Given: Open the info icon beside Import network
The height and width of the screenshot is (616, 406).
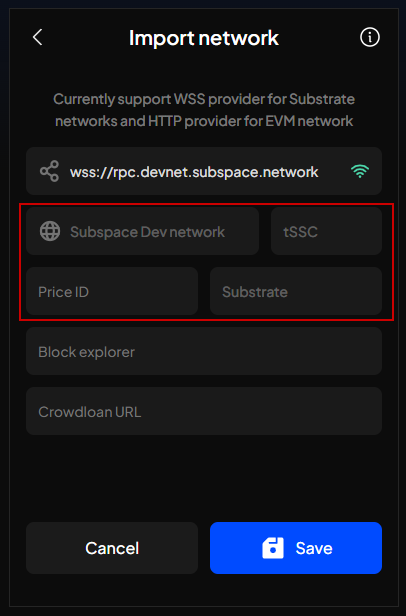Looking at the screenshot, I should (x=369, y=37).
